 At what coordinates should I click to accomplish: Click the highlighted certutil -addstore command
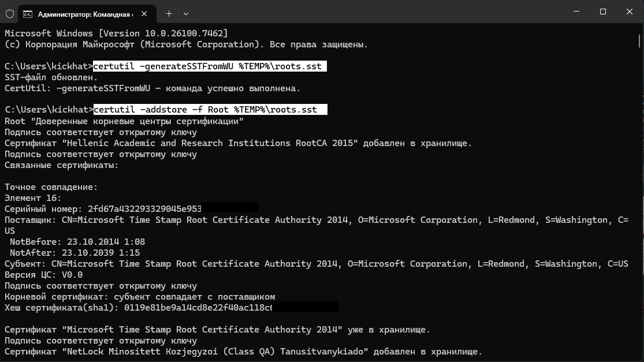[x=210, y=110]
